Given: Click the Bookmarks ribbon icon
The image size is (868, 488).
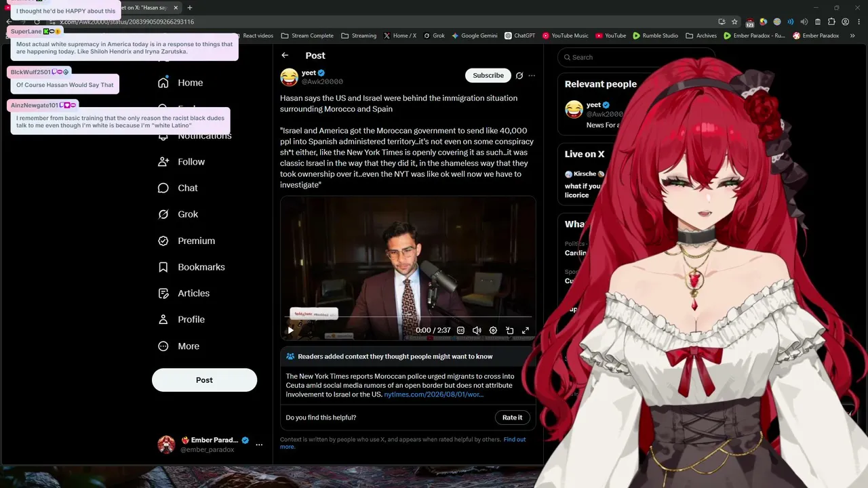Looking at the screenshot, I should (163, 267).
